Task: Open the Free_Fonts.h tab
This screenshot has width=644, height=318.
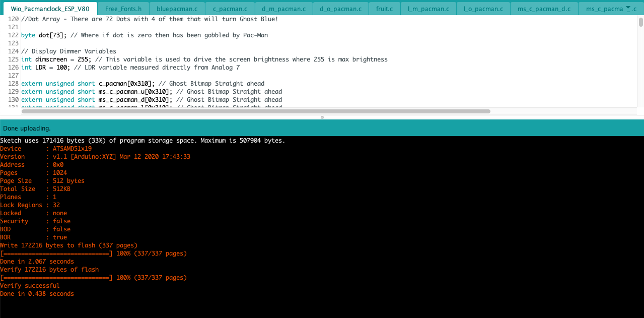Action: (x=123, y=8)
